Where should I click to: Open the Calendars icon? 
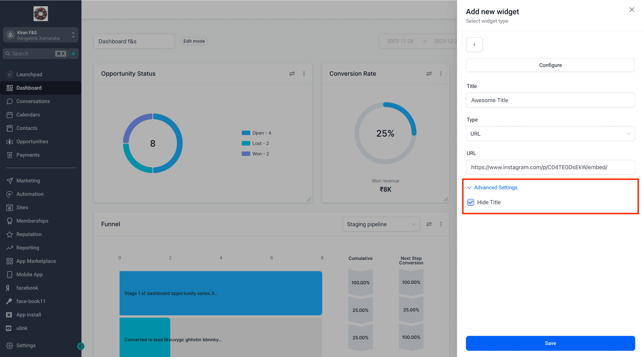click(x=10, y=115)
